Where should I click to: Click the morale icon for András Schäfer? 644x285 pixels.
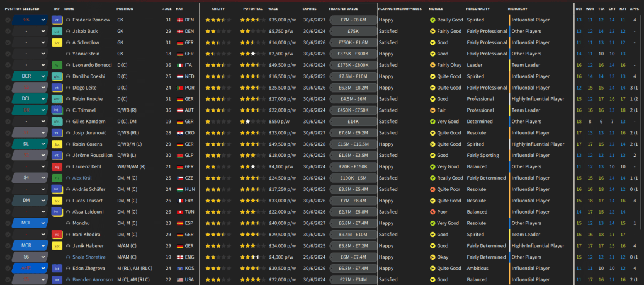tap(432, 189)
